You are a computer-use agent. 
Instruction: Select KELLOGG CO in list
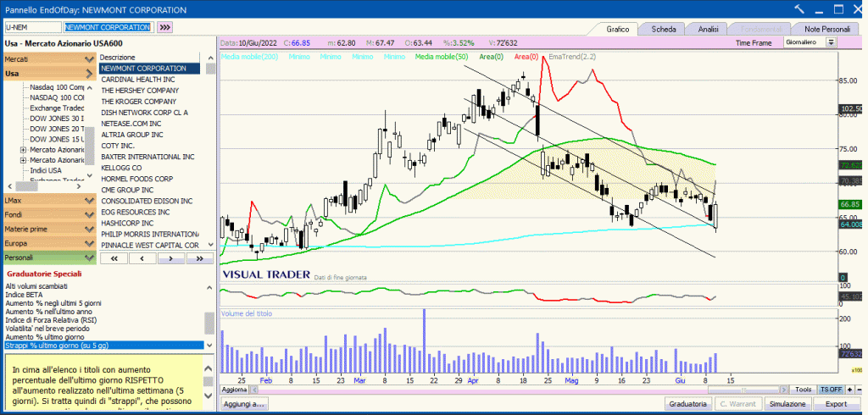(121, 168)
